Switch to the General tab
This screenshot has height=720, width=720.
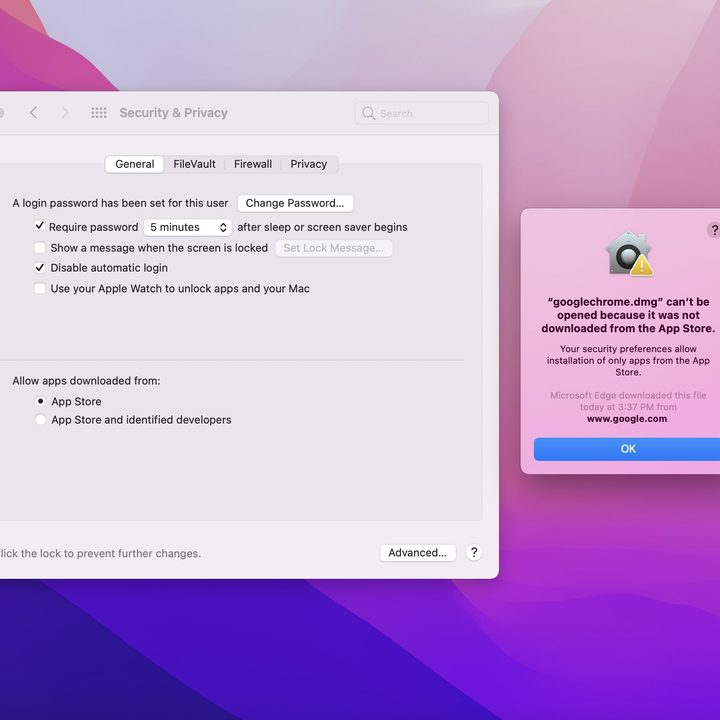coord(135,164)
